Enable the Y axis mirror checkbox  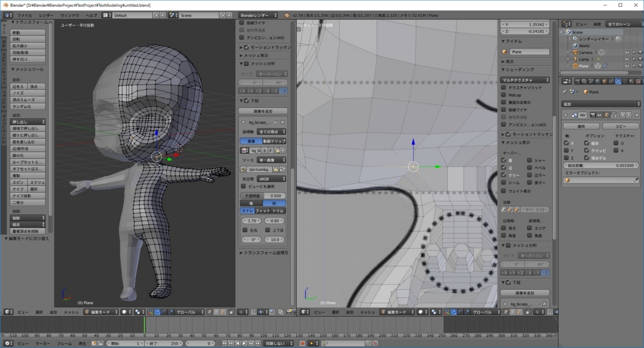coord(567,151)
